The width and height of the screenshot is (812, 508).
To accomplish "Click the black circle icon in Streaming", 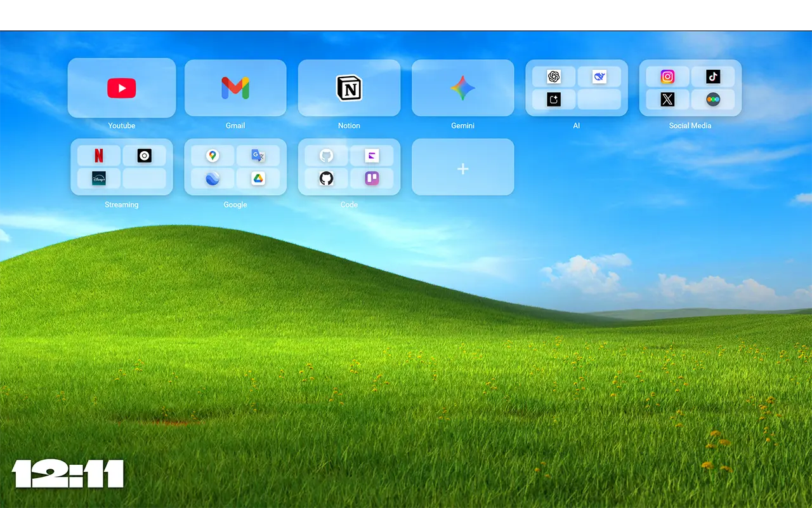I will [145, 156].
